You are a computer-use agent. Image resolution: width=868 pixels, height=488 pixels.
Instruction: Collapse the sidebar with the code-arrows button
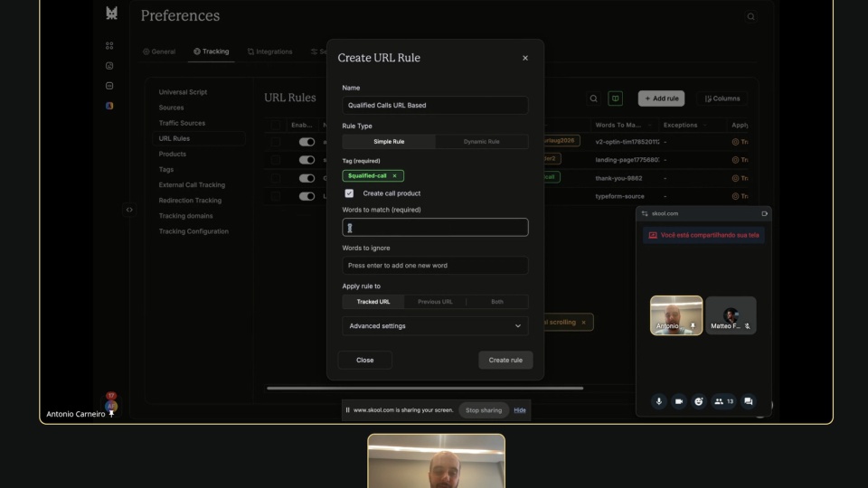129,210
